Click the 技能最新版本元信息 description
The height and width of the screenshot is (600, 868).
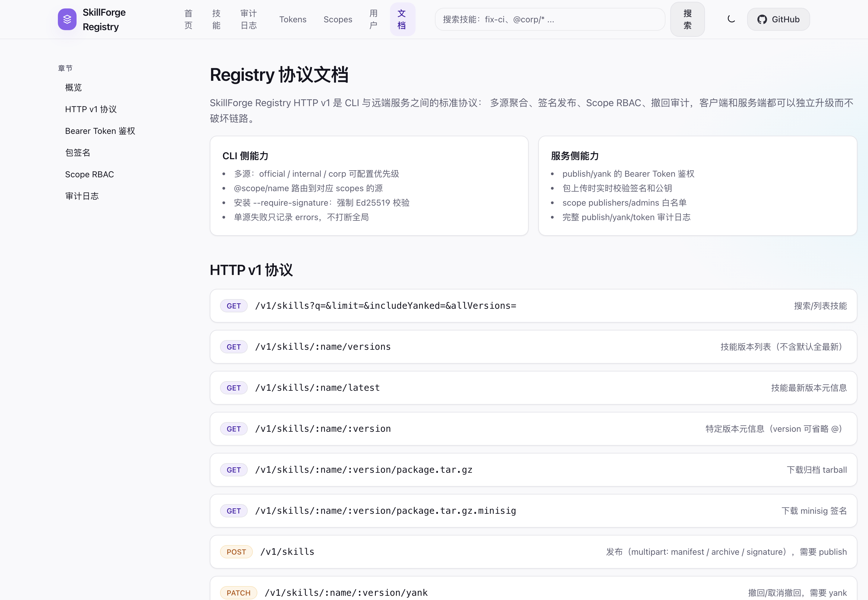[x=809, y=388]
